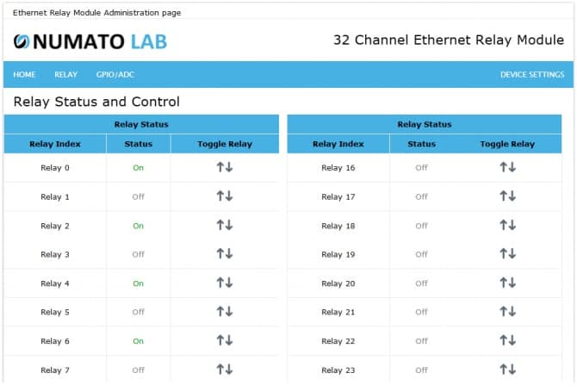
Task: Switch Relay 2 using its toggle arrows
Action: (x=225, y=225)
